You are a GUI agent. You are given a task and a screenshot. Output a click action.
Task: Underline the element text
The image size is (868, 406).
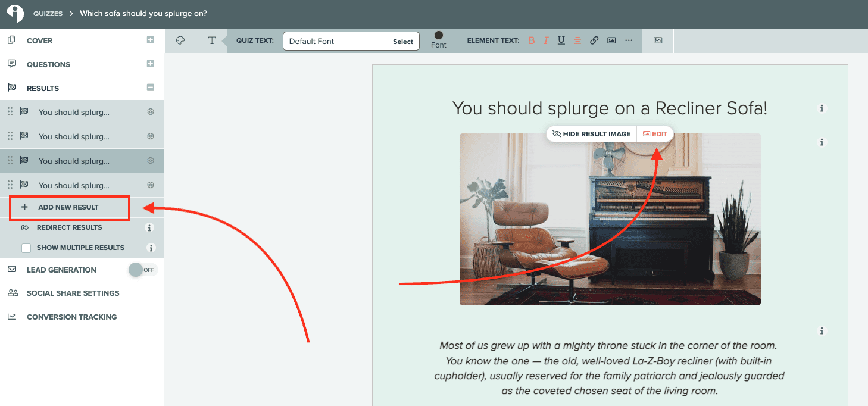click(x=561, y=40)
